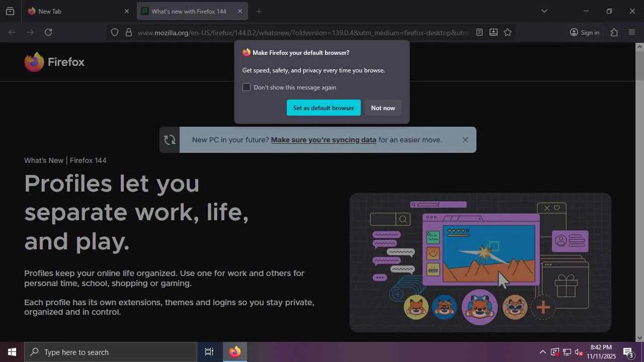Viewport: 644px width, 362px height.
Task: Dismiss the prompt with Not now
Action: [x=383, y=108]
